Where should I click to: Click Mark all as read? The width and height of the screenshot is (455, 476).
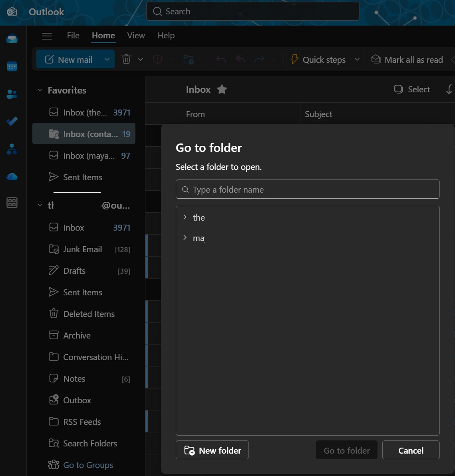click(x=407, y=60)
